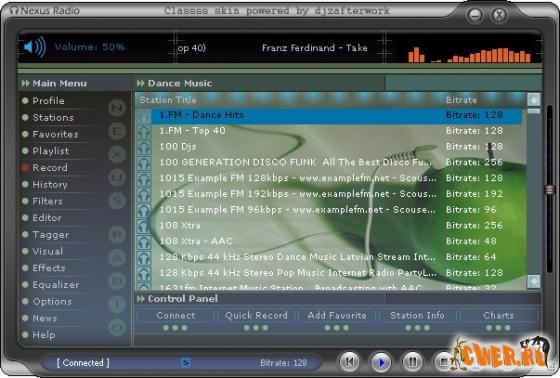
Task: Open Options from the main menu
Action: point(52,302)
